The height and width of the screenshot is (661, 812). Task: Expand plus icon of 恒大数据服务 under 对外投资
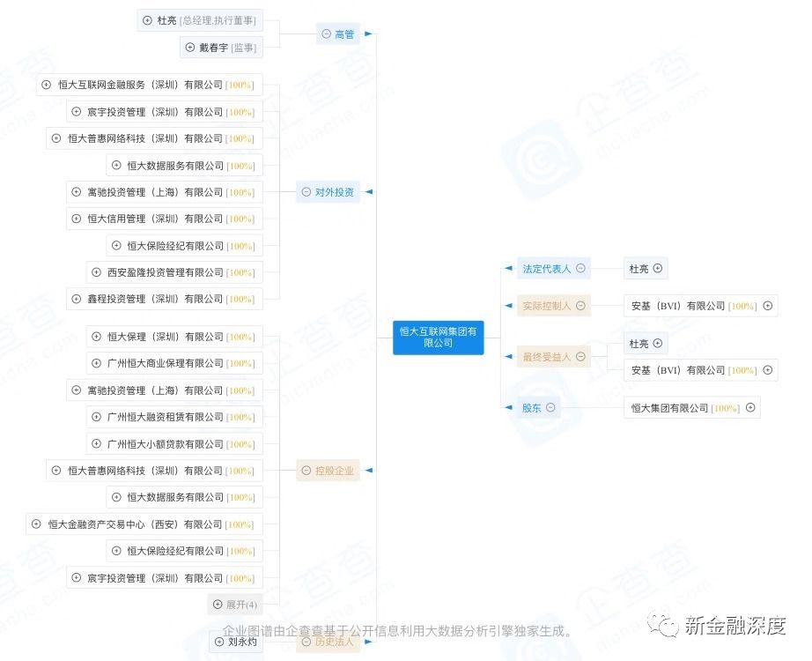pyautogui.click(x=116, y=166)
